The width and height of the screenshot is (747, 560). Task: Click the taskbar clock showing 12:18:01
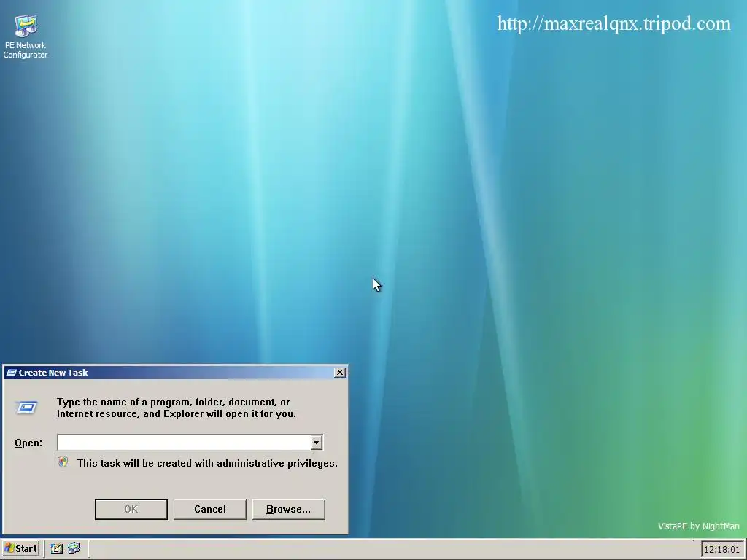coord(721,549)
